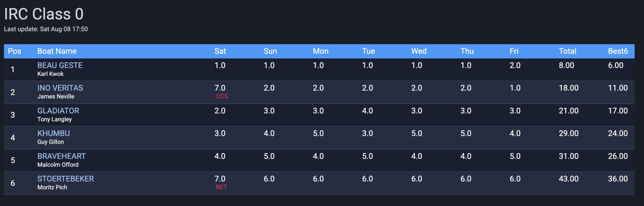Click the red OCS label for INO VERITAS
The image size is (644, 206).
[222, 96]
